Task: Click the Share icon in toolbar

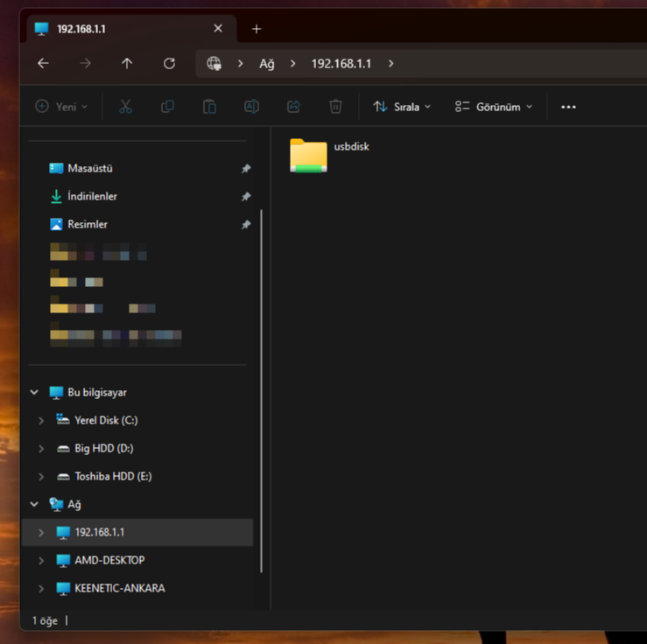Action: [x=294, y=107]
